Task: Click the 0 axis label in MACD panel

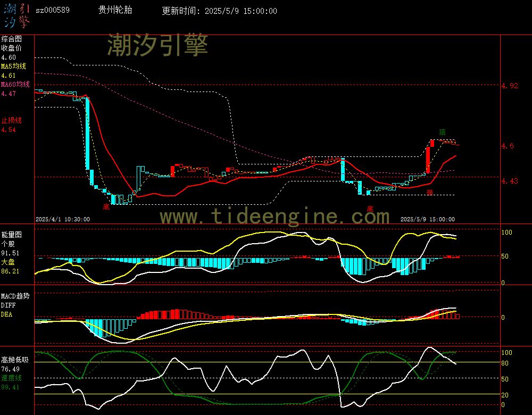Action: pyautogui.click(x=503, y=318)
